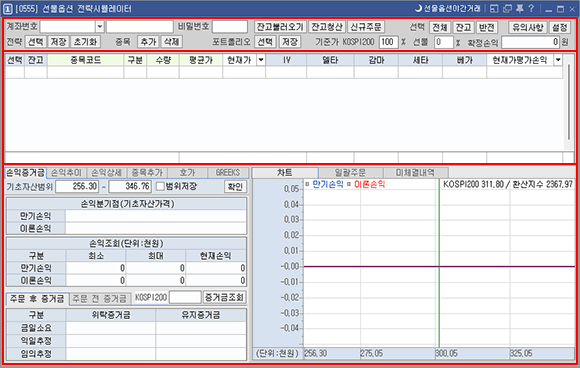Switch to the 주문 전 증거금 tab
This screenshot has width=580, height=368.
pos(100,298)
